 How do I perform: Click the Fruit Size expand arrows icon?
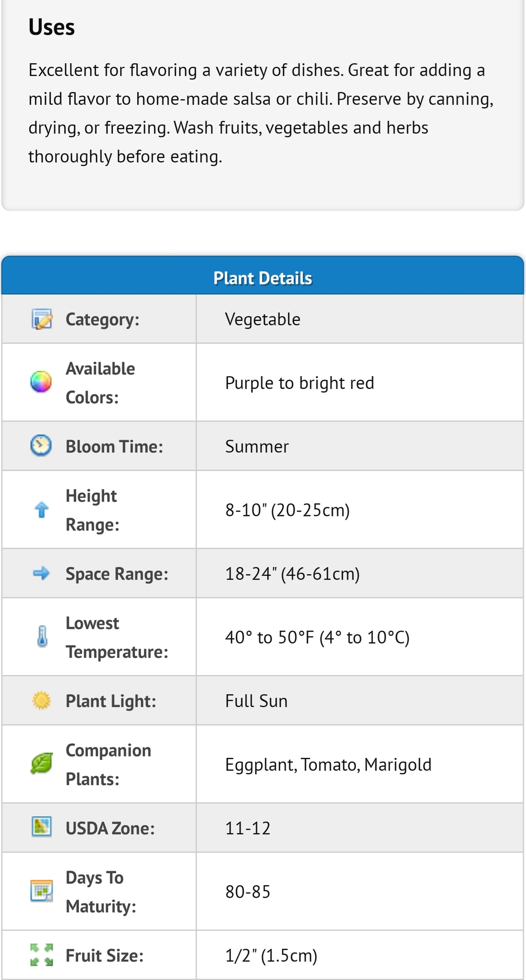[42, 955]
